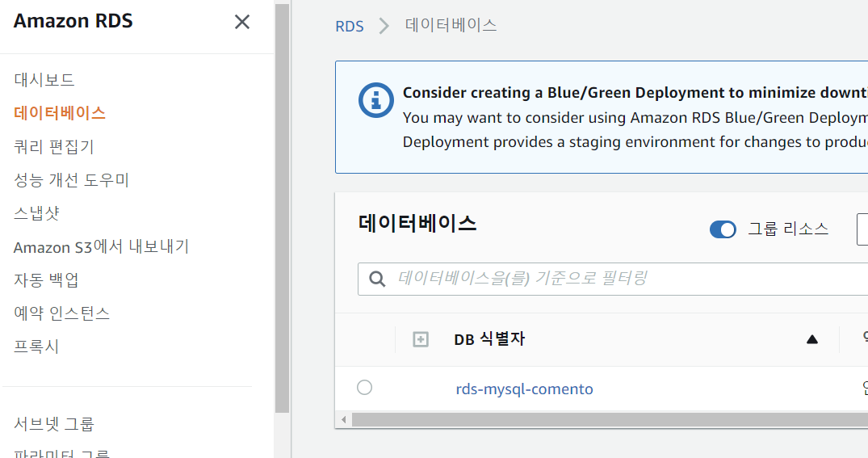Click the 데이터베이스 breadcrumb text
The image size is (868, 458).
pyautogui.click(x=451, y=26)
